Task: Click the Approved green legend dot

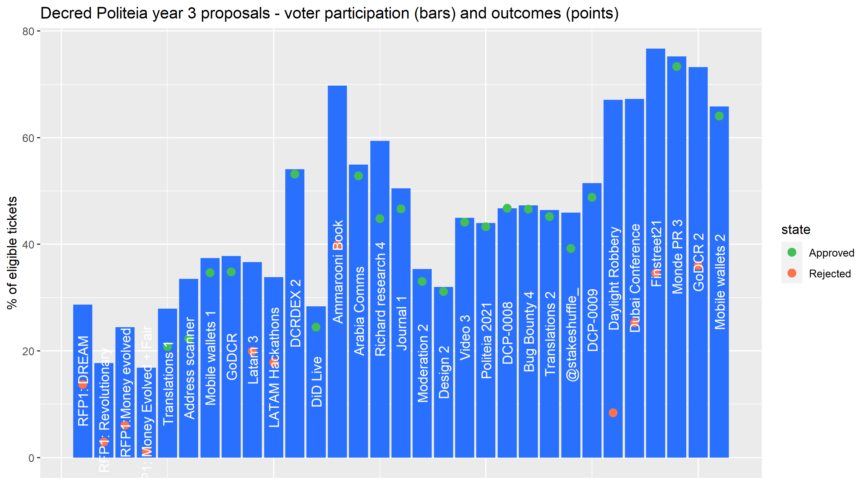Action: click(x=792, y=252)
